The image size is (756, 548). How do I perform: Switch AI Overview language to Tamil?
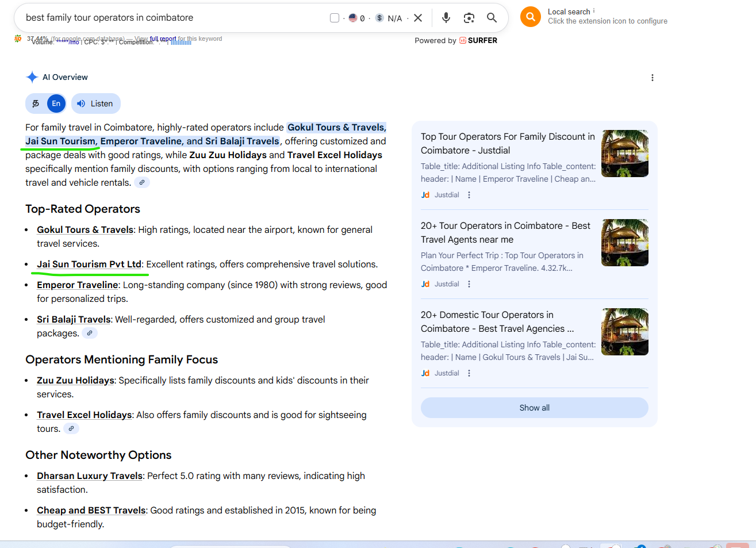coord(36,104)
